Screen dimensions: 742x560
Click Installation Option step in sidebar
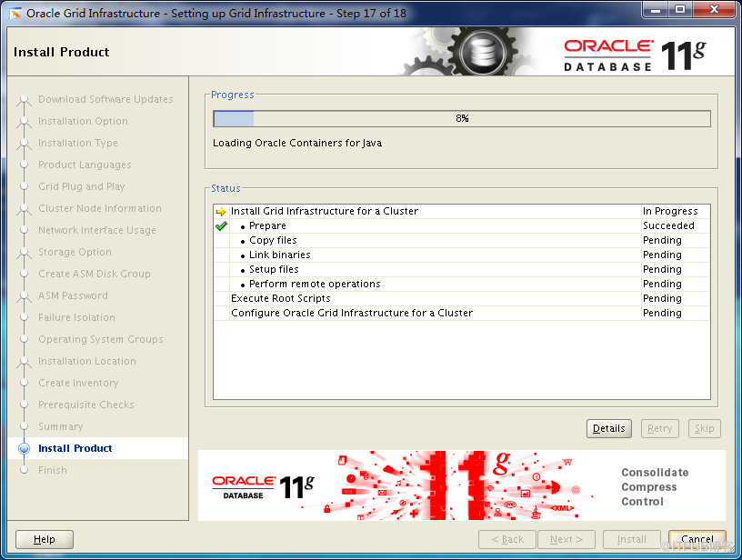[83, 121]
